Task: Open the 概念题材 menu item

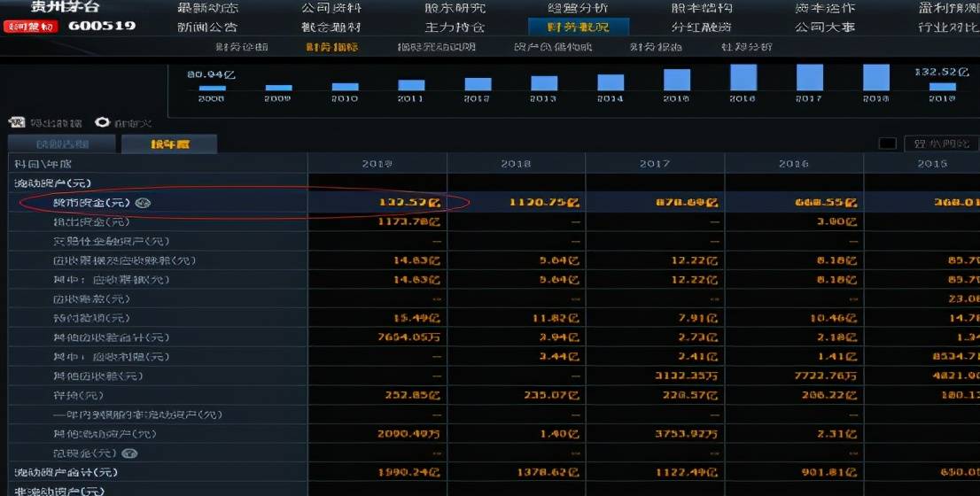Action: (x=331, y=27)
